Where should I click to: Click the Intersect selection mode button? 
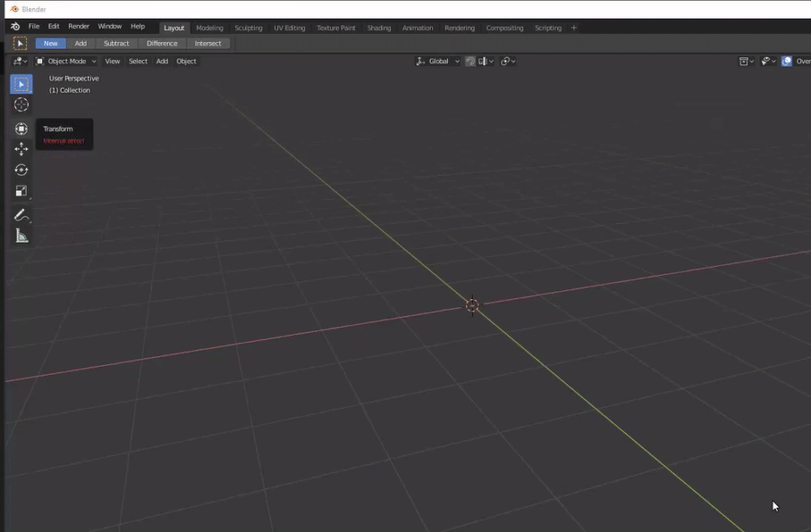pyautogui.click(x=208, y=44)
